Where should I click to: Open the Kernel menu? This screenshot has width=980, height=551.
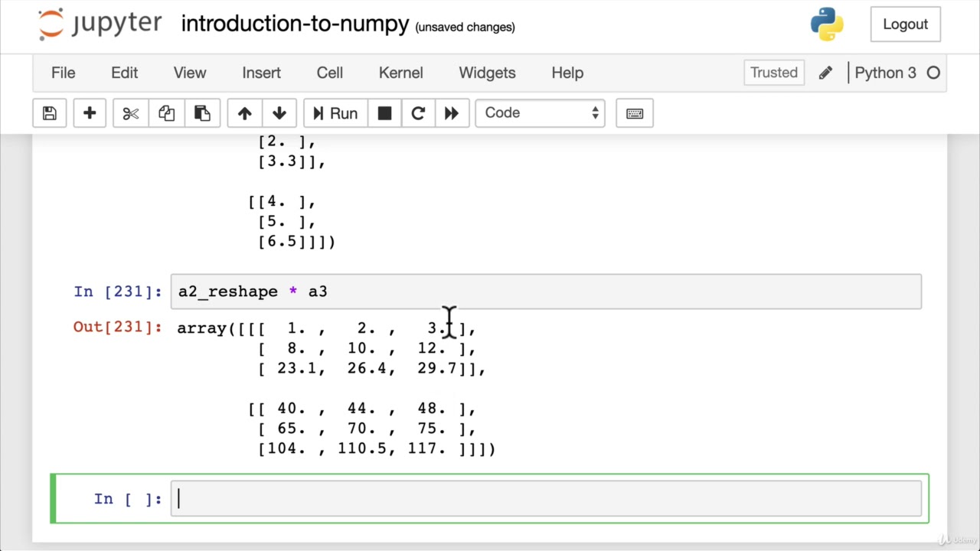(x=400, y=73)
